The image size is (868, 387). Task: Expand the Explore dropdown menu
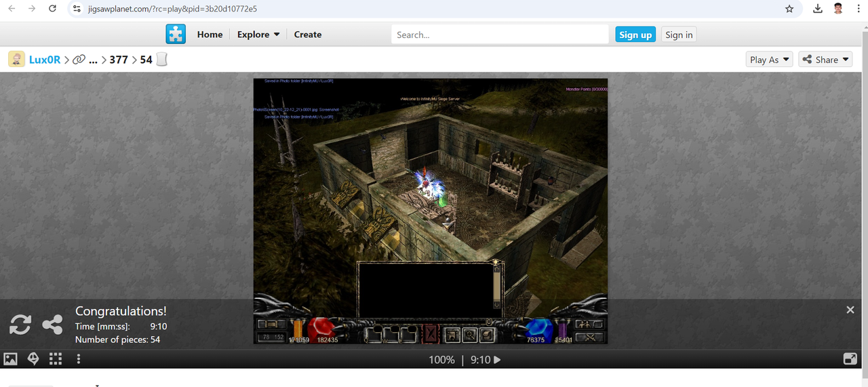tap(258, 35)
